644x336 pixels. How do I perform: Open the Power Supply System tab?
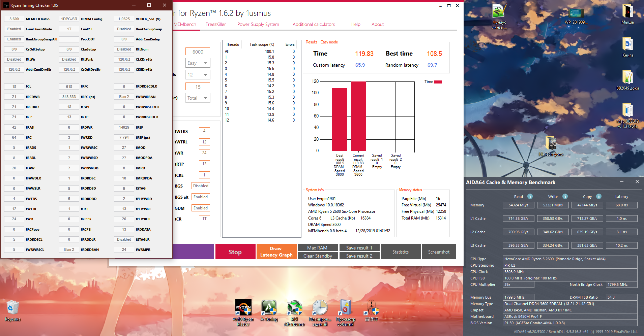[258, 24]
